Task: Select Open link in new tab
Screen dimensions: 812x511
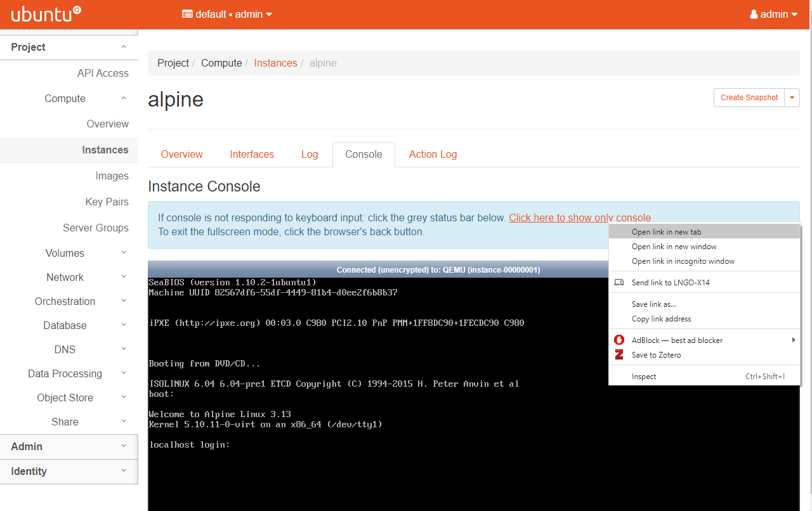Action: tap(666, 232)
